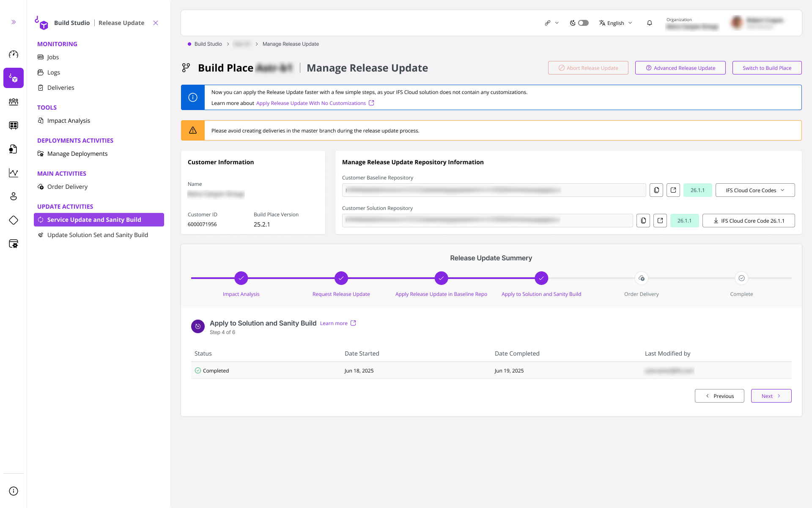Select the analytics chart icon in sidebar
The height and width of the screenshot is (508, 812).
click(x=14, y=173)
